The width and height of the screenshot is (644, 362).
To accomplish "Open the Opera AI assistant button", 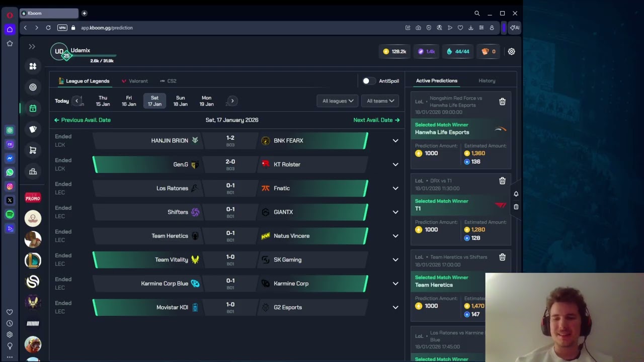I will [514, 28].
